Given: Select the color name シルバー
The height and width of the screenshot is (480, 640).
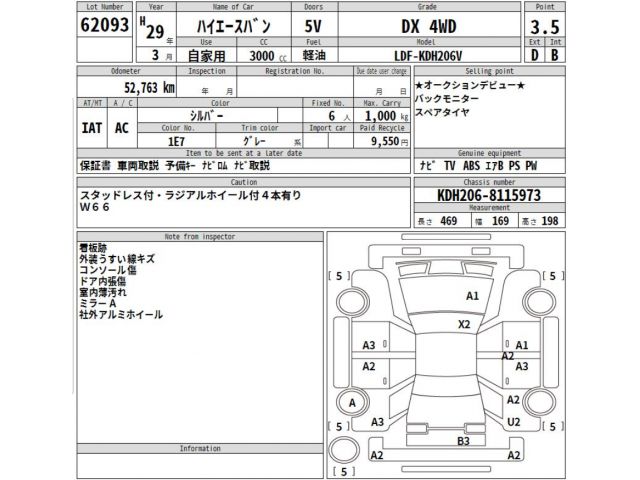Looking at the screenshot, I should [207, 116].
